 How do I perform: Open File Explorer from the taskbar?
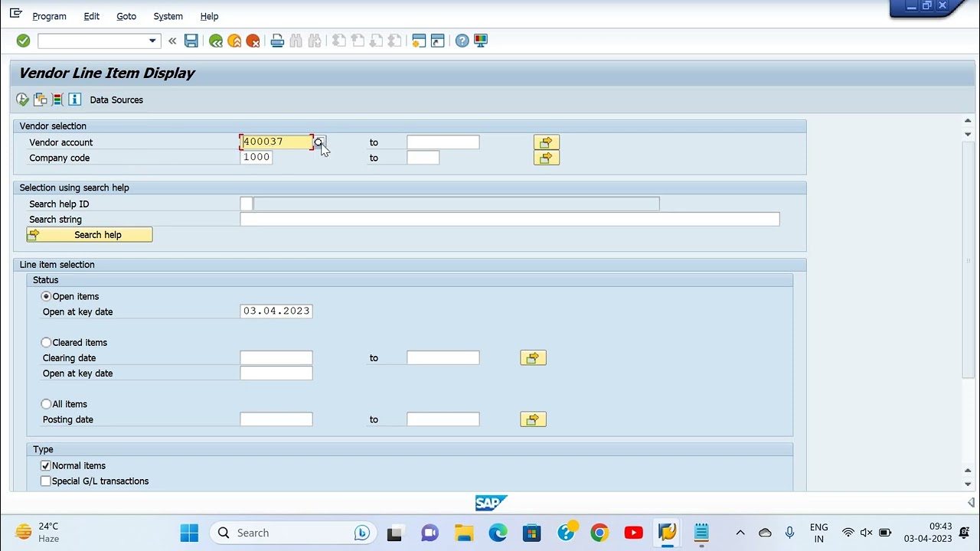pyautogui.click(x=464, y=533)
